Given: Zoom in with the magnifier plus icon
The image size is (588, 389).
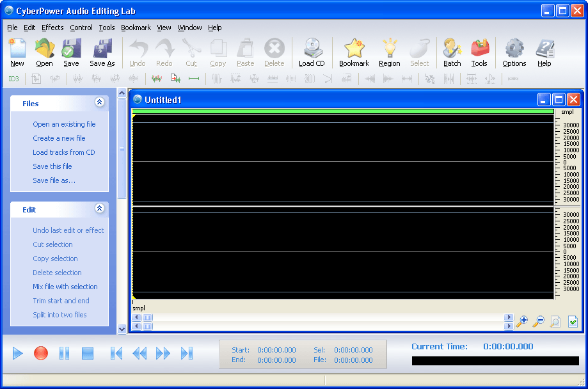Looking at the screenshot, I should click(x=524, y=321).
